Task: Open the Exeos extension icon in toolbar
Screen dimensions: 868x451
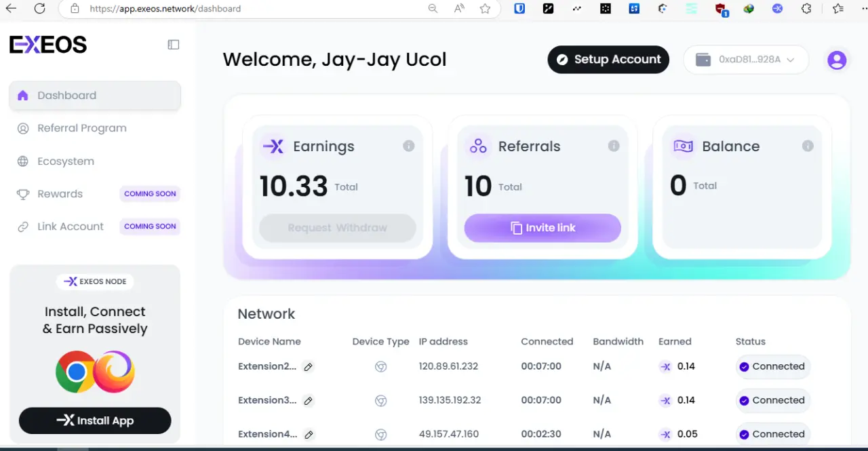Action: coord(777,9)
